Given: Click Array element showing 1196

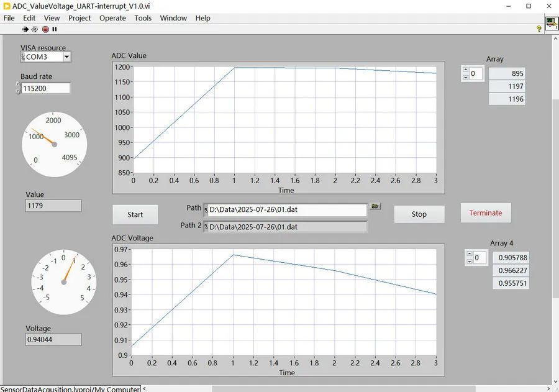Looking at the screenshot, I should (x=507, y=99).
